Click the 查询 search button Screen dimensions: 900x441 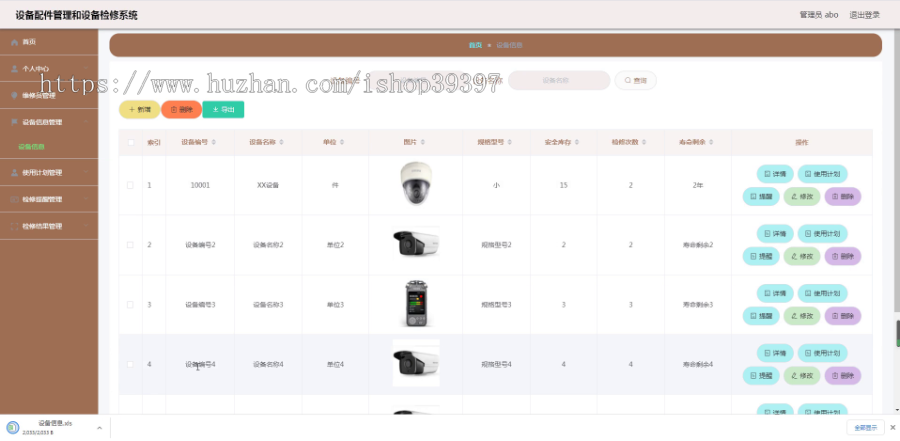pyautogui.click(x=635, y=80)
